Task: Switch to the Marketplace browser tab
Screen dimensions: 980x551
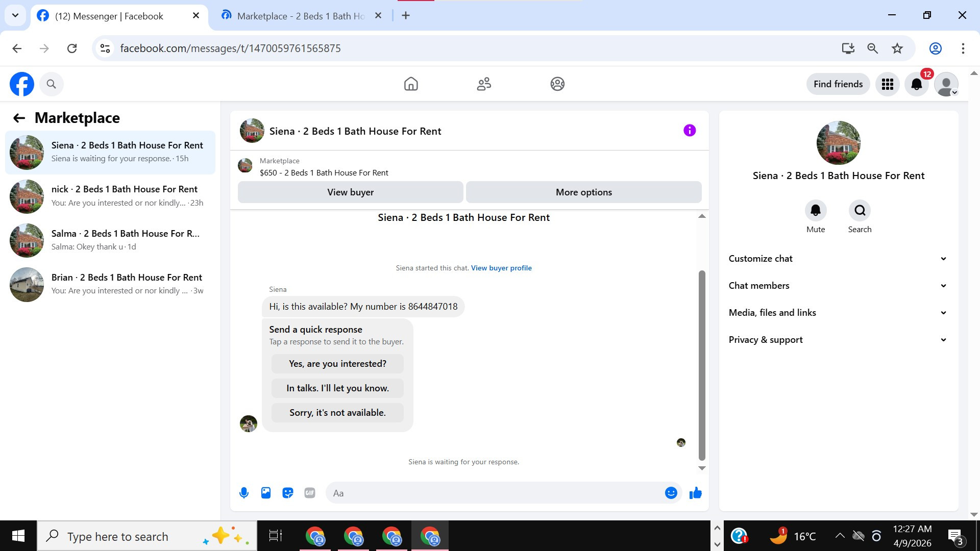Action: [x=301, y=16]
